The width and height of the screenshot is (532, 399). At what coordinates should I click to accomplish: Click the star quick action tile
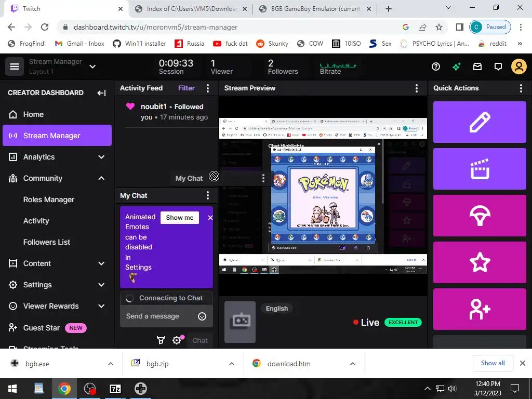(x=480, y=262)
